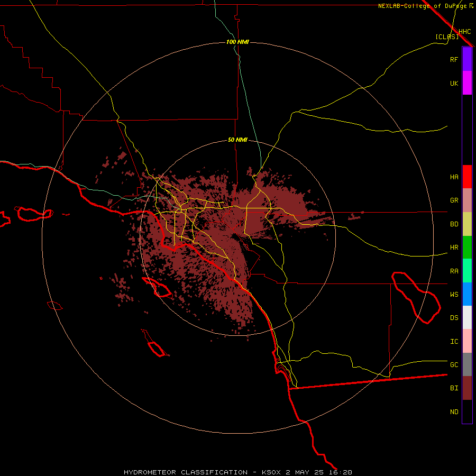
Task: Click the 'DS' legend label
Action: pos(454,318)
